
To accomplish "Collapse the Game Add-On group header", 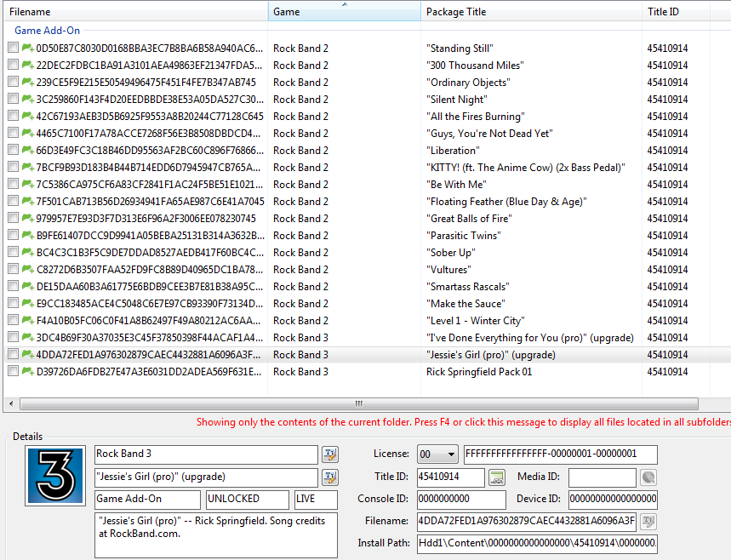I will [47, 31].
